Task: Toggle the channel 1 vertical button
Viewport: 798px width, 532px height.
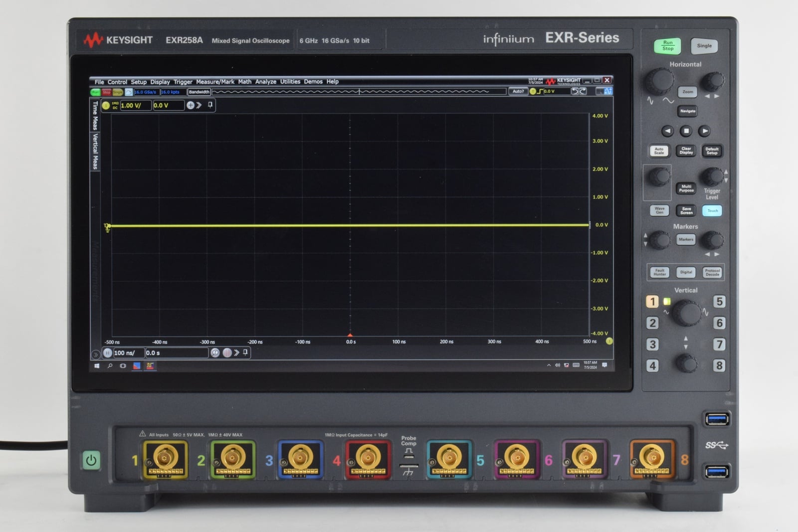Action: 652,302
